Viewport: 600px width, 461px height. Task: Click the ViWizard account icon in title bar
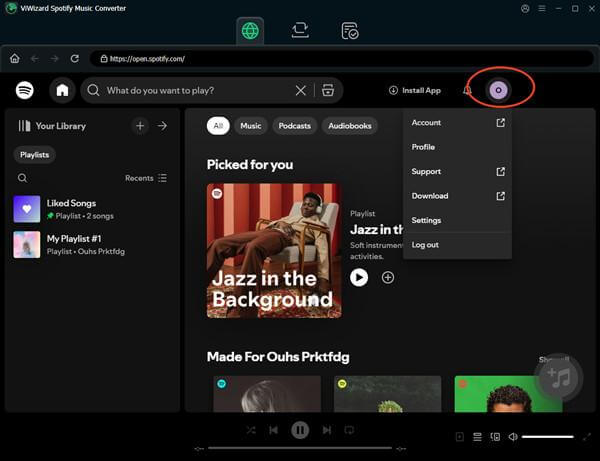[x=525, y=8]
